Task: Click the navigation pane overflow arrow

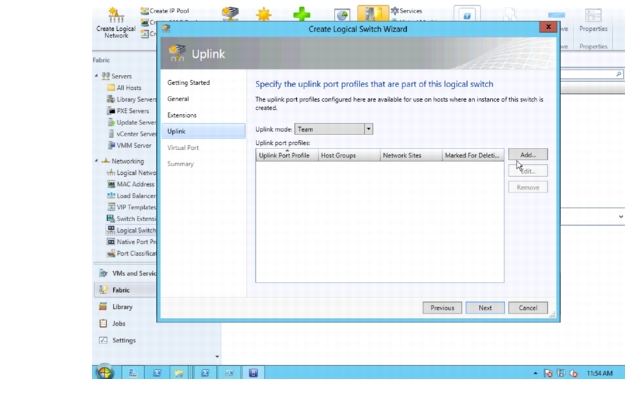Action: [x=217, y=356]
